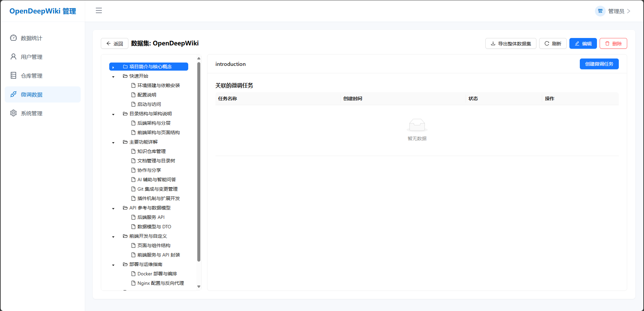The height and width of the screenshot is (311, 644).
Task: Collapse the 主要功能详解 node arrow
Action: pos(113,143)
